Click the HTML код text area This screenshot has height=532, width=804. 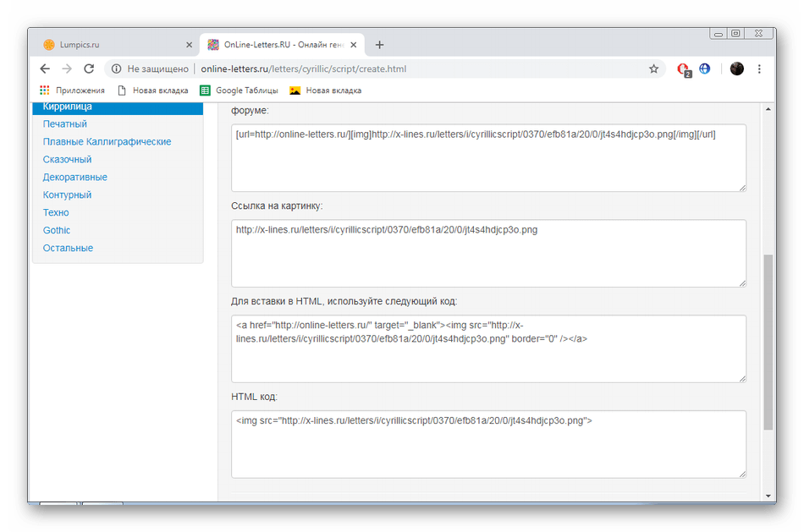click(x=488, y=444)
